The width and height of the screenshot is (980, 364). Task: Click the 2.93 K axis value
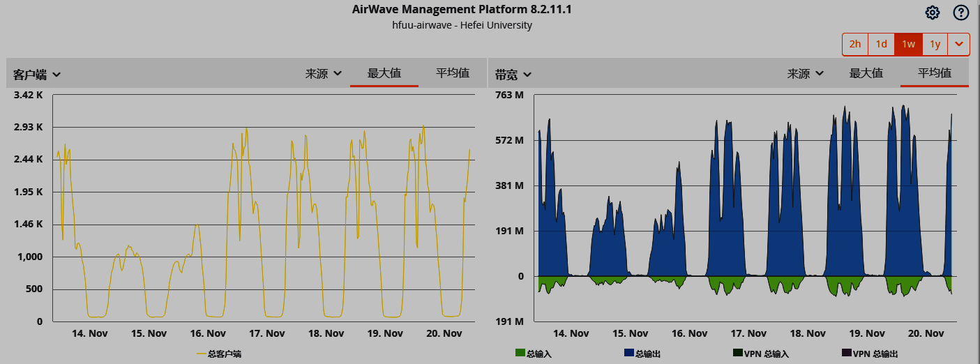[29, 127]
